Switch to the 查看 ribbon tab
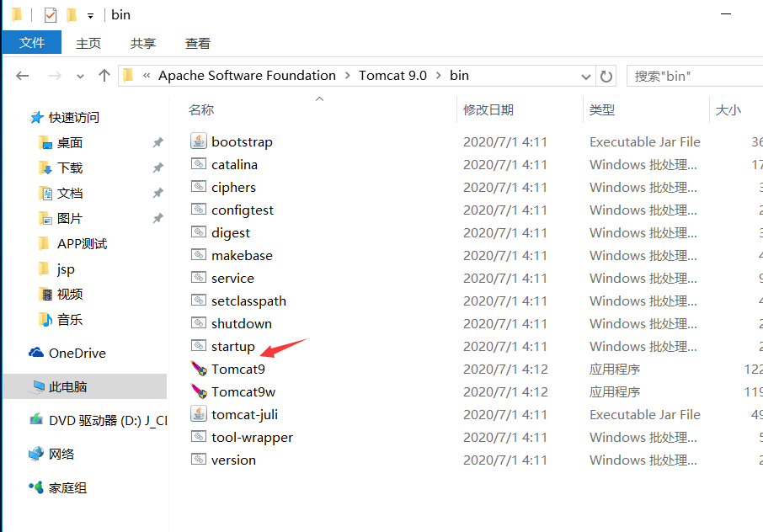763x532 pixels. 198,43
